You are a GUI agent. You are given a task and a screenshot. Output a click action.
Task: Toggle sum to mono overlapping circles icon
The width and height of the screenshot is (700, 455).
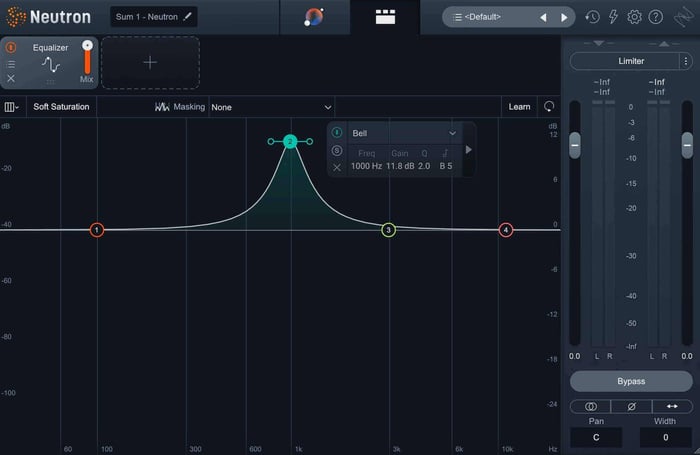tap(591, 406)
